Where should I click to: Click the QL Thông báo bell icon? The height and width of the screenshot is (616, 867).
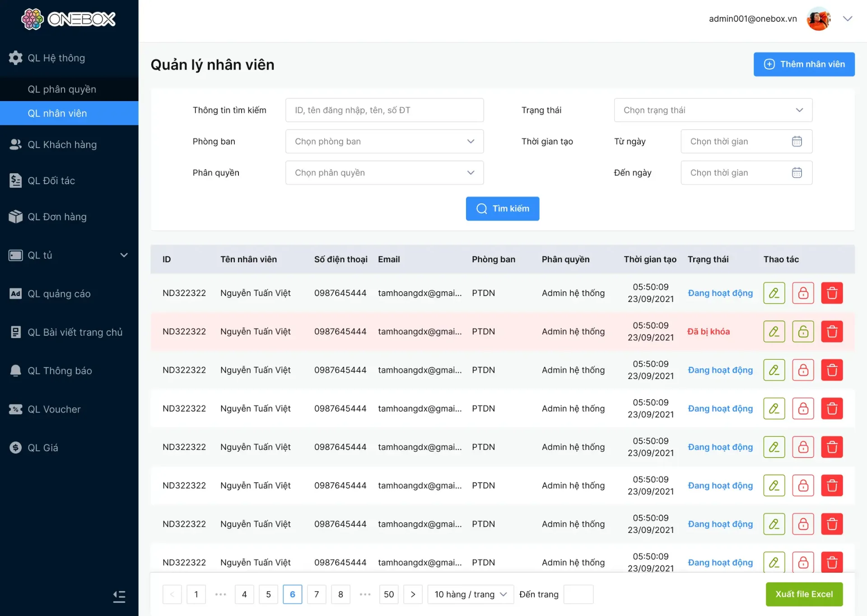click(x=15, y=371)
